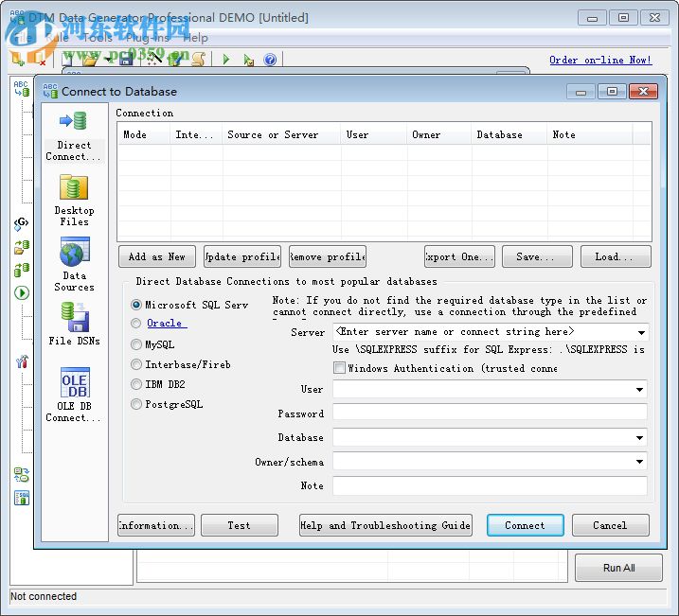Open the Plug-ins menu
Screen dimensions: 679x616
pyautogui.click(x=148, y=38)
